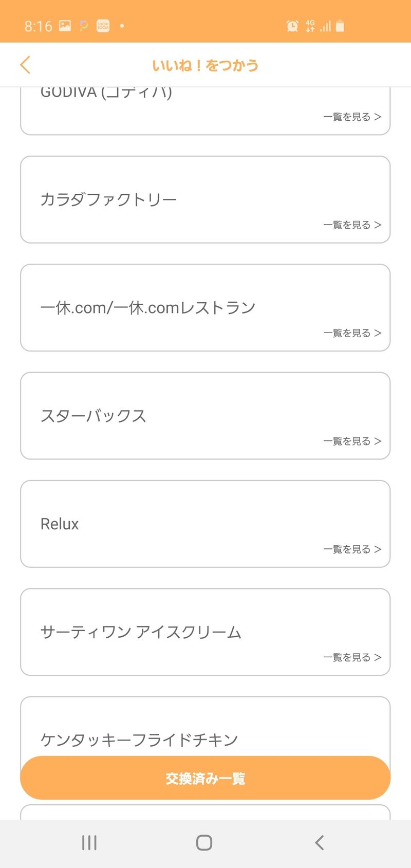
Task: Open 一覧を見る for サーティワン アイスクリーム
Action: [352, 657]
